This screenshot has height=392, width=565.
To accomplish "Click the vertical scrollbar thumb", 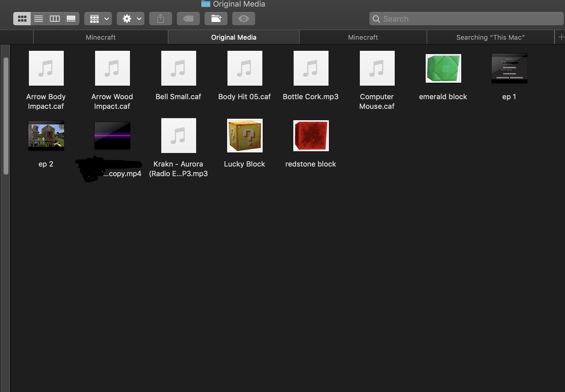I will click(x=6, y=116).
